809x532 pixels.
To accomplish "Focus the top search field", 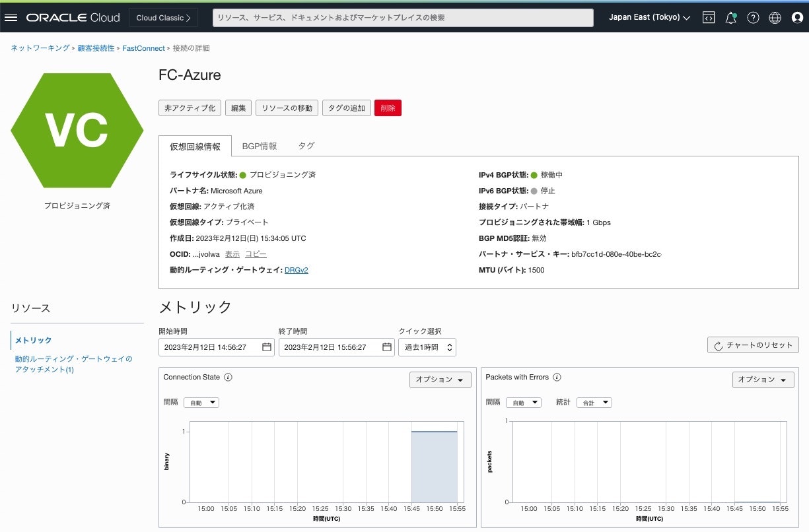I will point(404,18).
